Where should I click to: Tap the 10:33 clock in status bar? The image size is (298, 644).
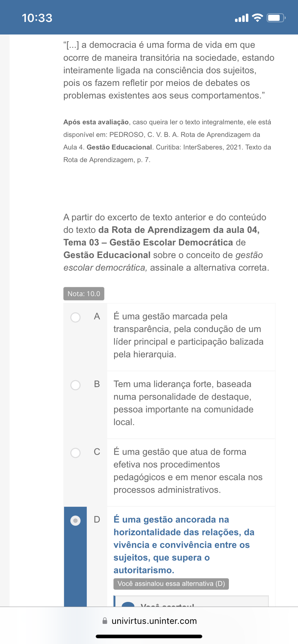pos(37,18)
